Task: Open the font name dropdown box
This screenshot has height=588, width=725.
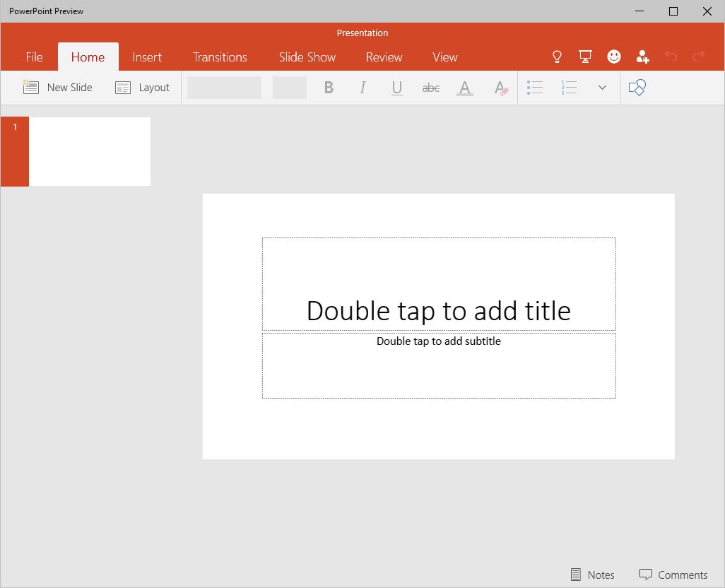Action: click(224, 88)
